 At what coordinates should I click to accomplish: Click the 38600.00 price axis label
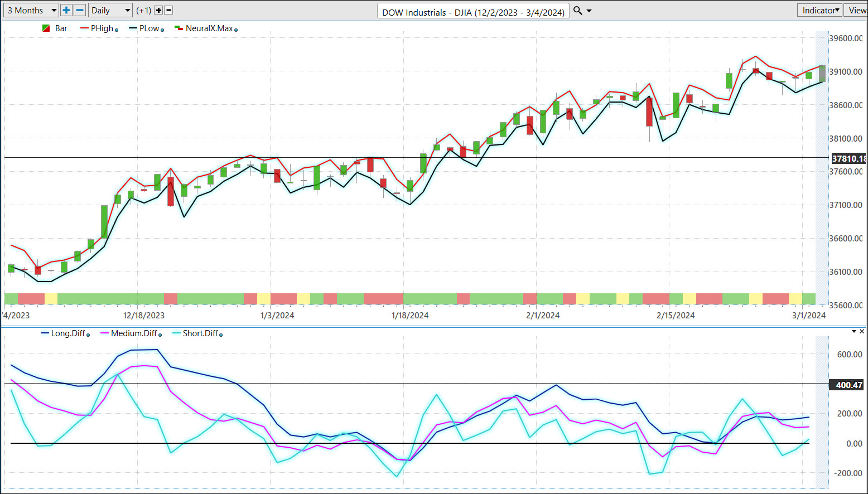point(846,105)
